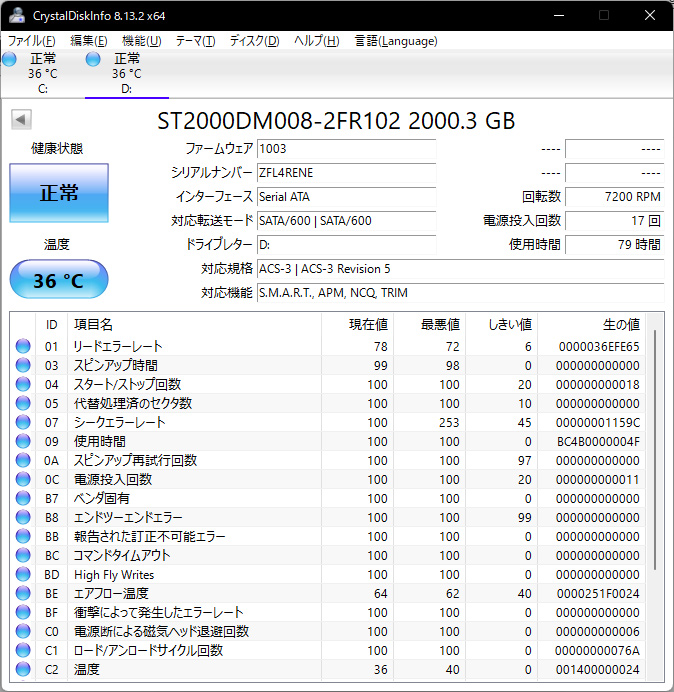
Task: Open the ディスク(D) menu
Action: tap(254, 41)
